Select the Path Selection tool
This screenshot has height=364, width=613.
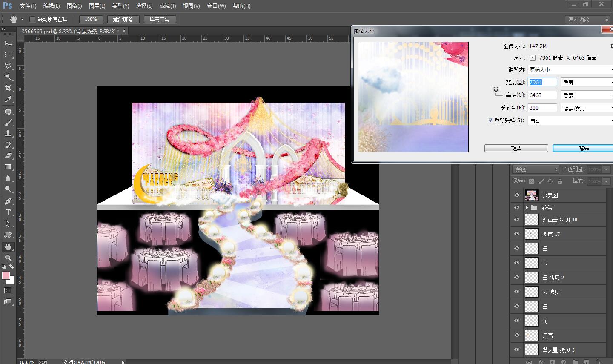click(8, 223)
